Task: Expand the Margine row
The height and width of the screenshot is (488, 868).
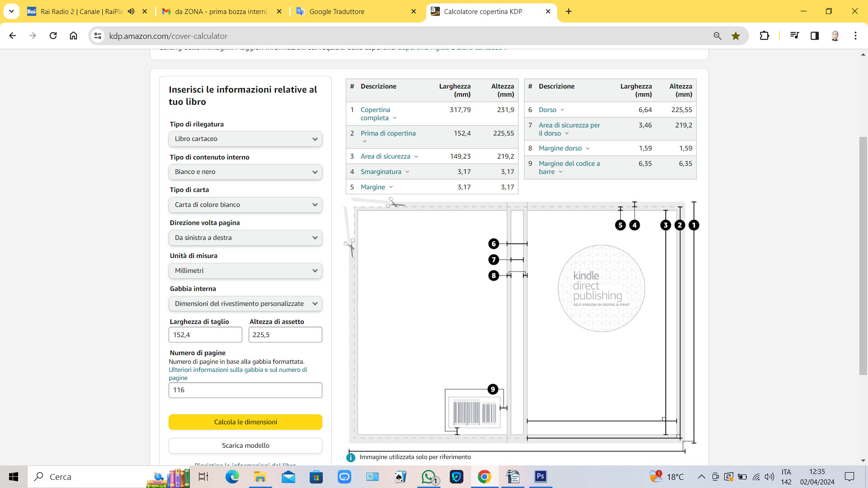Action: click(x=377, y=187)
